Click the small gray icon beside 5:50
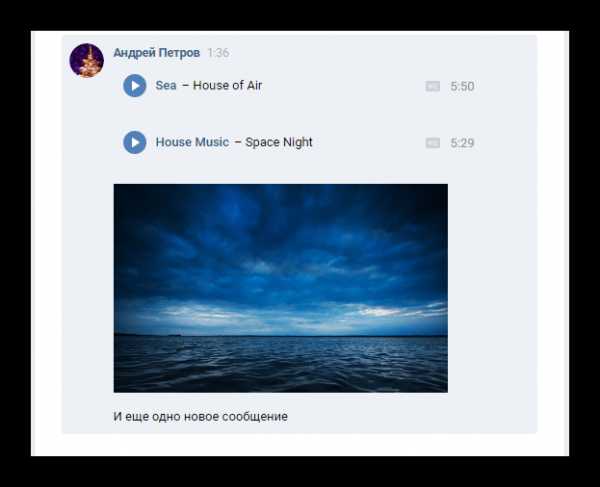600x487 pixels. 432,86
